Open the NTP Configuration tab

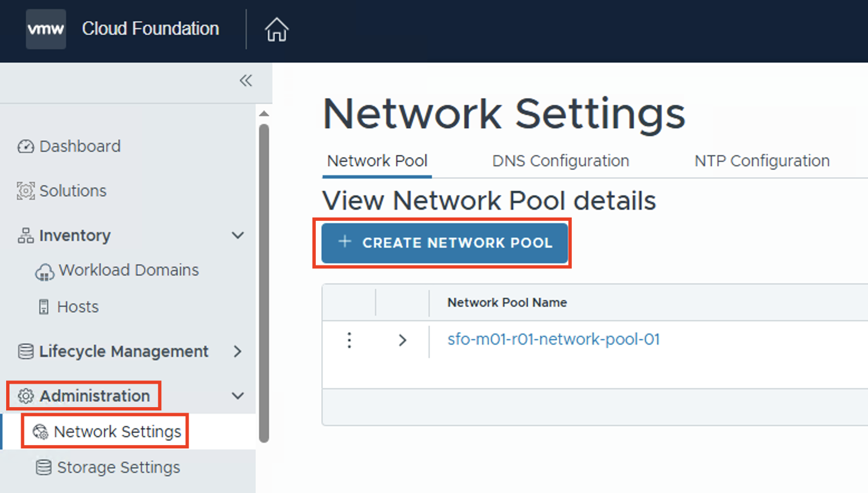761,161
